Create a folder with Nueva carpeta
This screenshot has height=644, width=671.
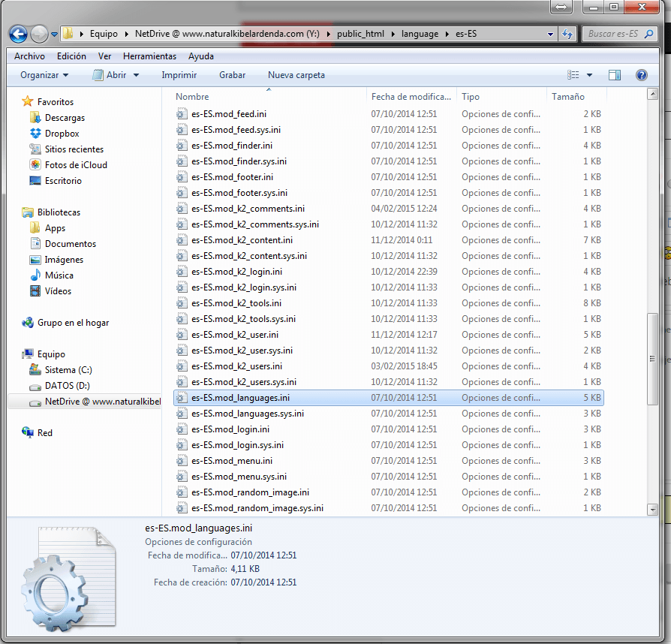tap(296, 75)
